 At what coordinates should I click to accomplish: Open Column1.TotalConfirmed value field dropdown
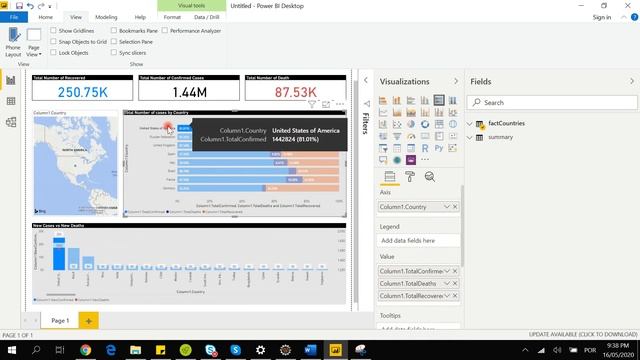447,271
